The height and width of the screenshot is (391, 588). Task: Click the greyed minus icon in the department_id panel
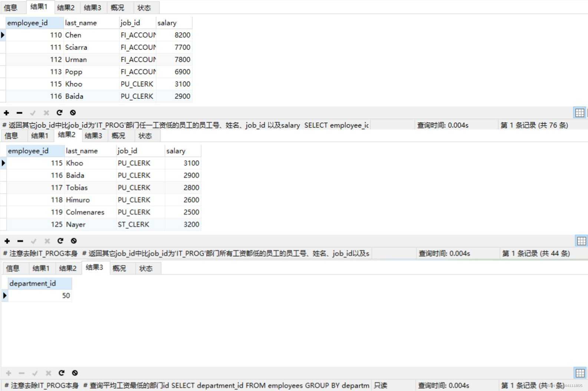[22, 373]
